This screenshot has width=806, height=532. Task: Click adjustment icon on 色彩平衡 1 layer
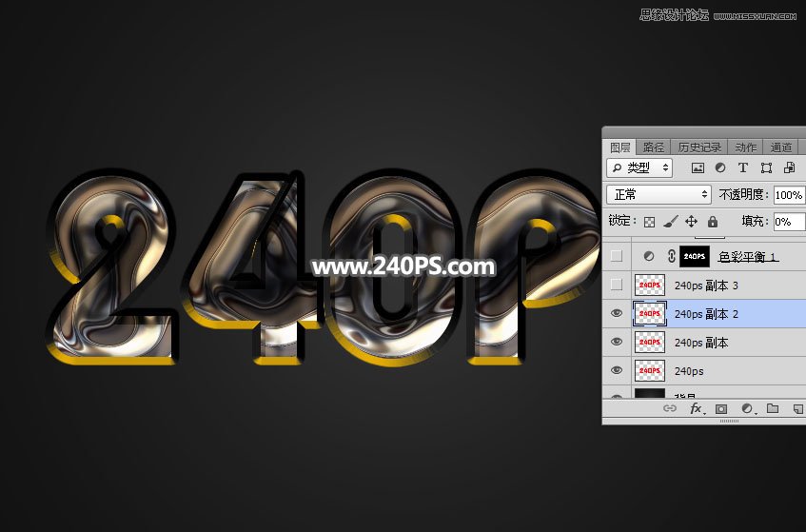coord(649,256)
